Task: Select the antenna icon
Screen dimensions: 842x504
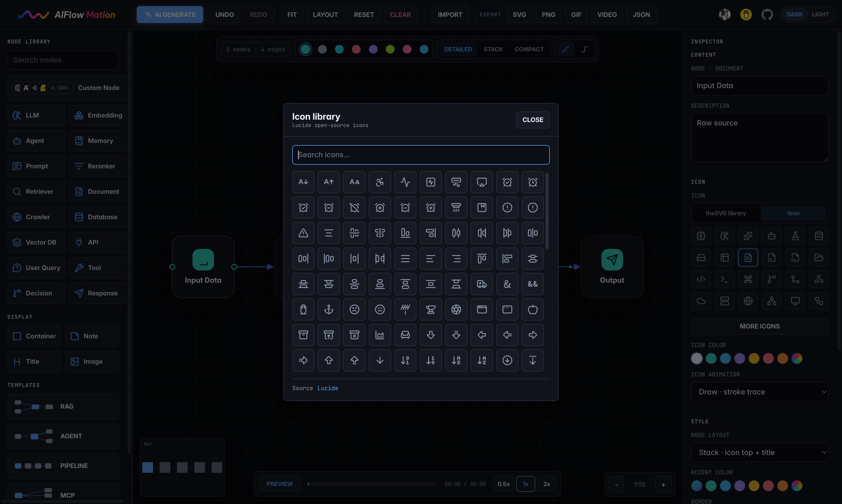Action: tap(405, 309)
